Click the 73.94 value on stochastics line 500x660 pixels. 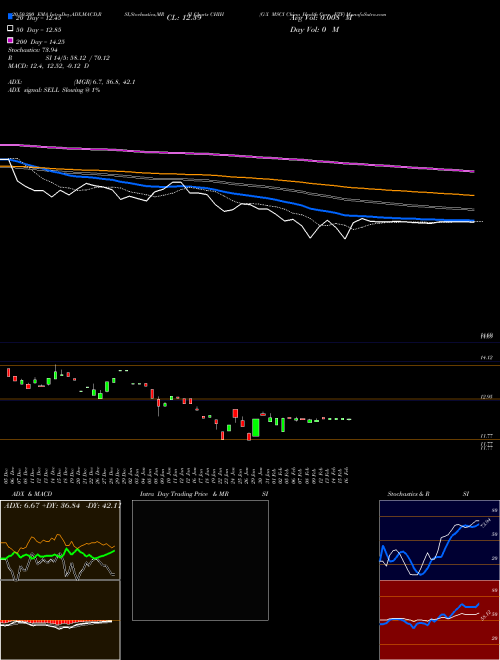click(484, 524)
